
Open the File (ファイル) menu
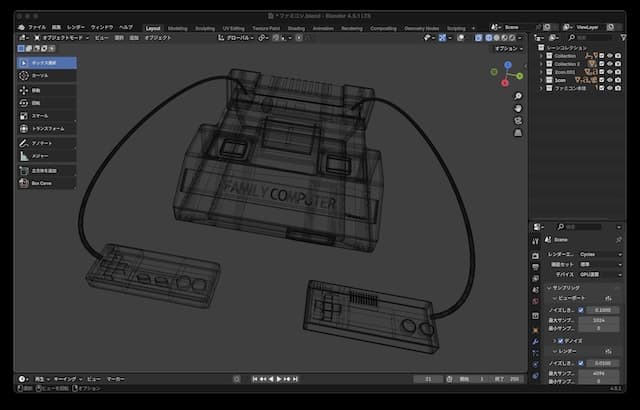tap(37, 27)
